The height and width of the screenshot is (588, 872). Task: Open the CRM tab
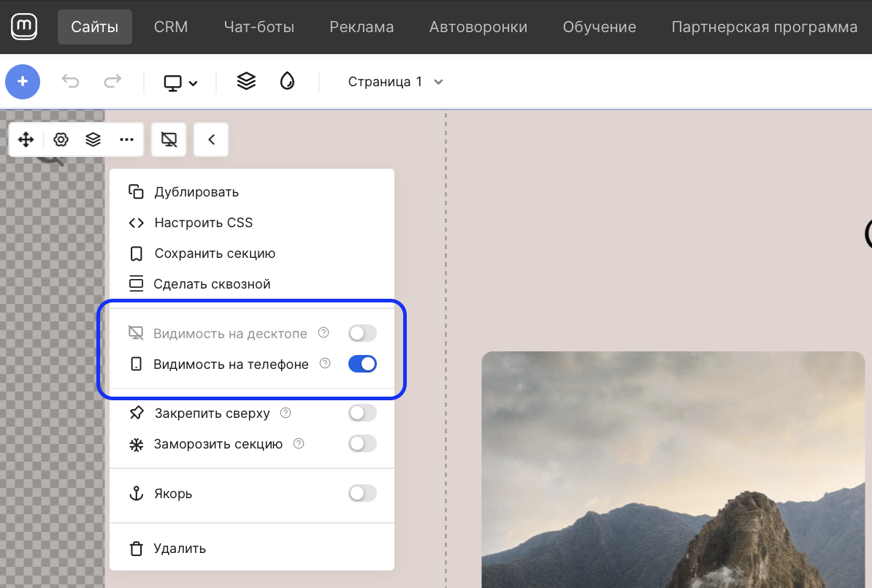(171, 27)
